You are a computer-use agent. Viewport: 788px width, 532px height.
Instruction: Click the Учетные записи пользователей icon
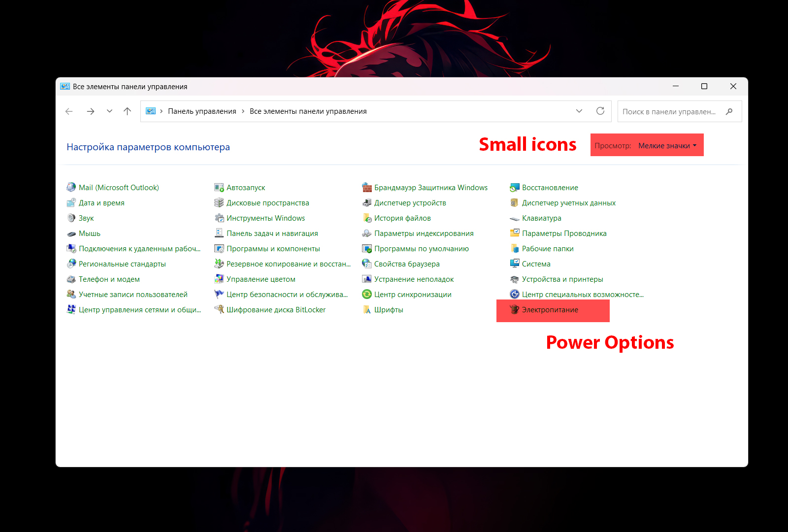pos(71,294)
